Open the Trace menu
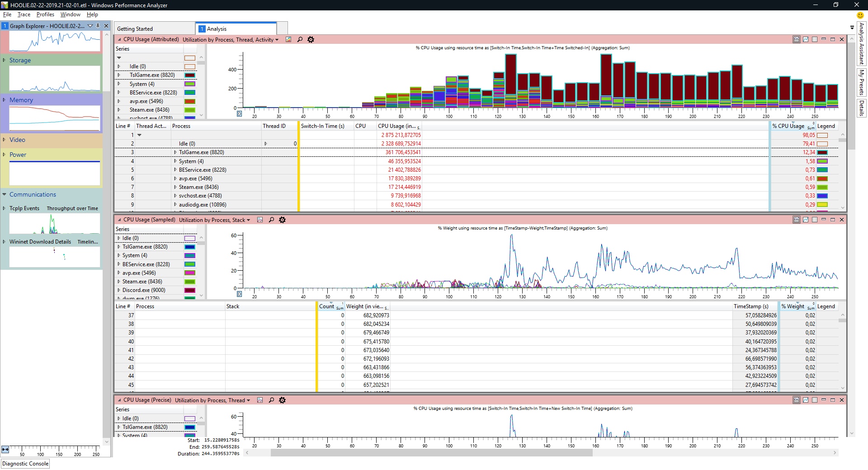This screenshot has width=868, height=470. tap(24, 14)
